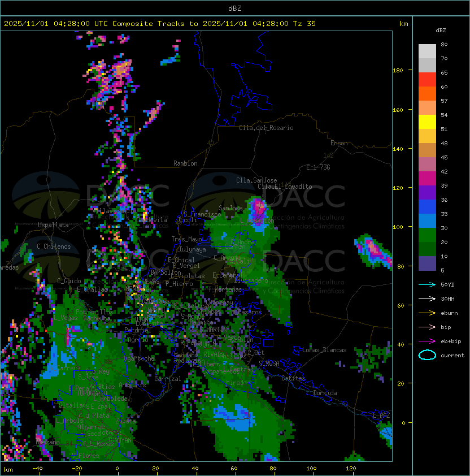Pick the orange 60-57 dBZ swatch

pyautogui.click(x=427, y=93)
